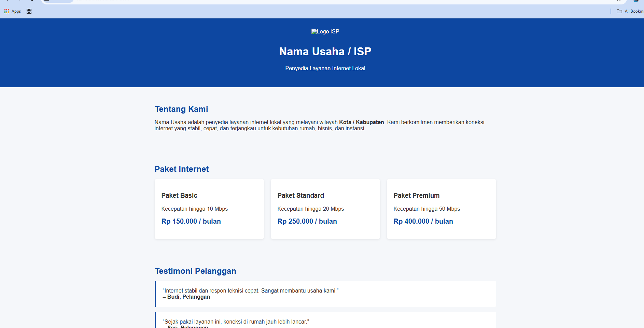
Task: Click the Nama Usaha / ISP heading
Action: point(325,51)
